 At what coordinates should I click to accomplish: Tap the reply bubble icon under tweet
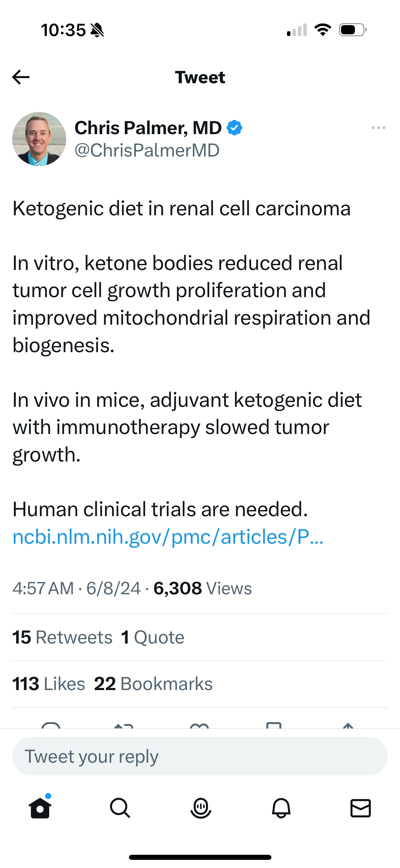(x=51, y=725)
